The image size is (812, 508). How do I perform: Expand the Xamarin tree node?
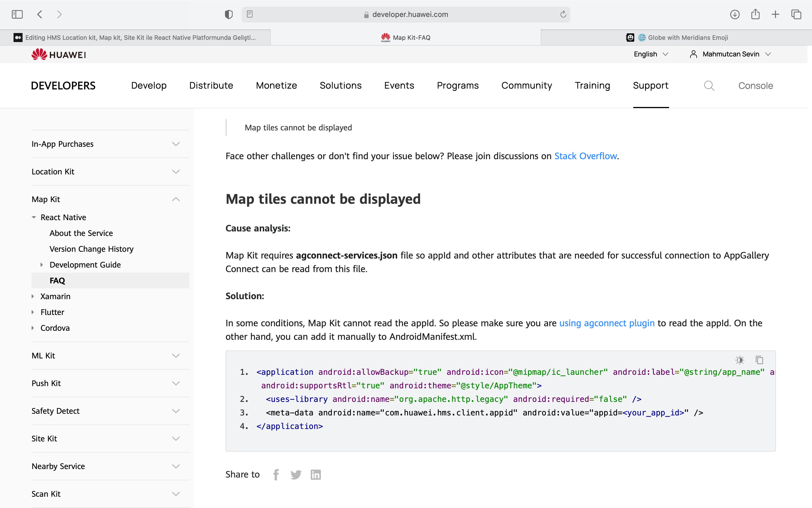(33, 296)
